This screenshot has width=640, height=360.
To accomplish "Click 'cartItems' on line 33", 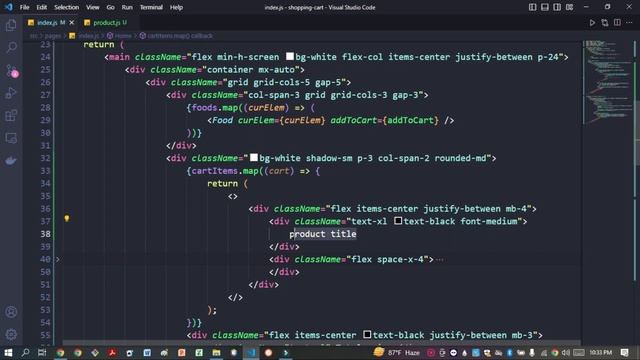I will point(214,171).
